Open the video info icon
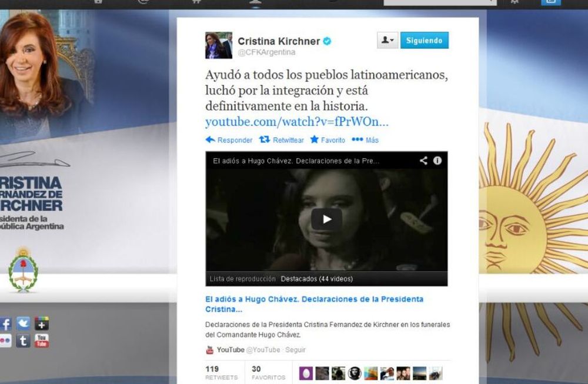 [x=437, y=161]
